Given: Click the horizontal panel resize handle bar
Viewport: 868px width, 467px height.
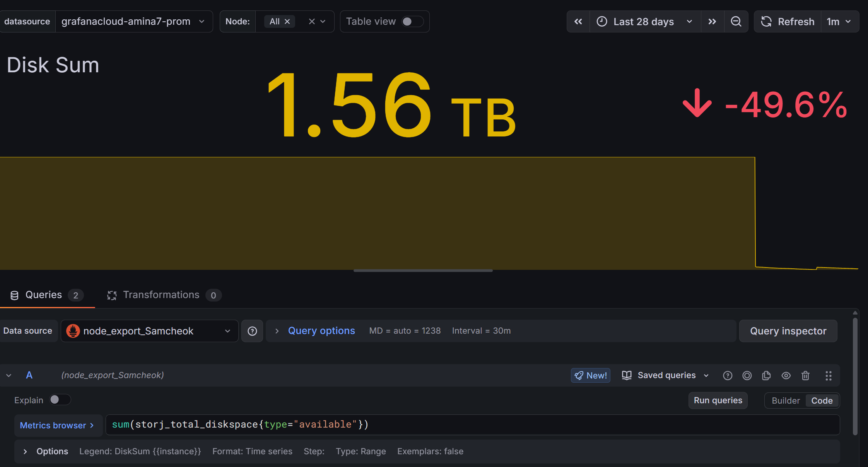Looking at the screenshot, I should pos(423,271).
